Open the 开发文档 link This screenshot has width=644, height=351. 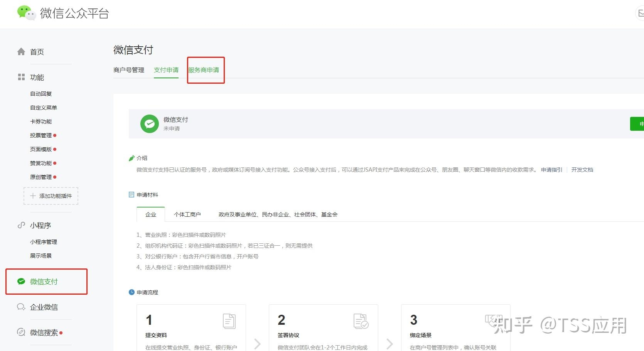(x=582, y=169)
